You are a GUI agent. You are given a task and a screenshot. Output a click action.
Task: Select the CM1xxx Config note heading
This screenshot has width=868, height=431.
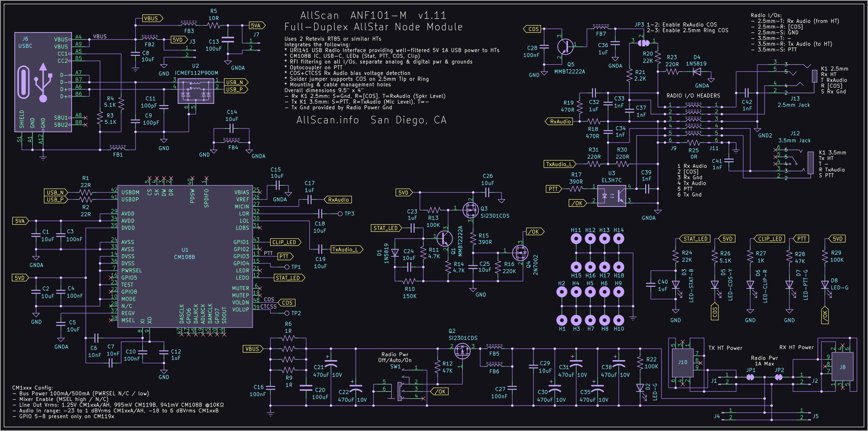pos(33,388)
